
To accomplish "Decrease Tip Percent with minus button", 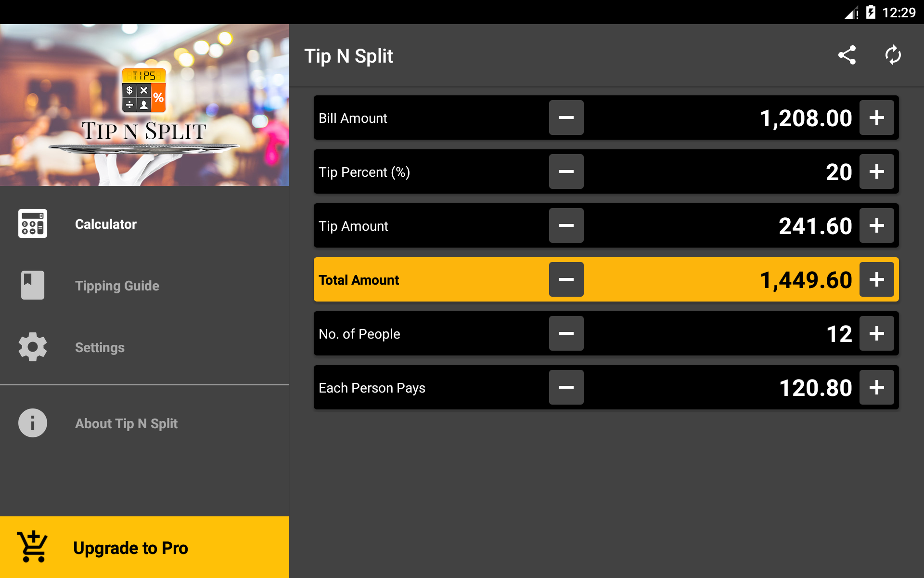I will pyautogui.click(x=566, y=171).
